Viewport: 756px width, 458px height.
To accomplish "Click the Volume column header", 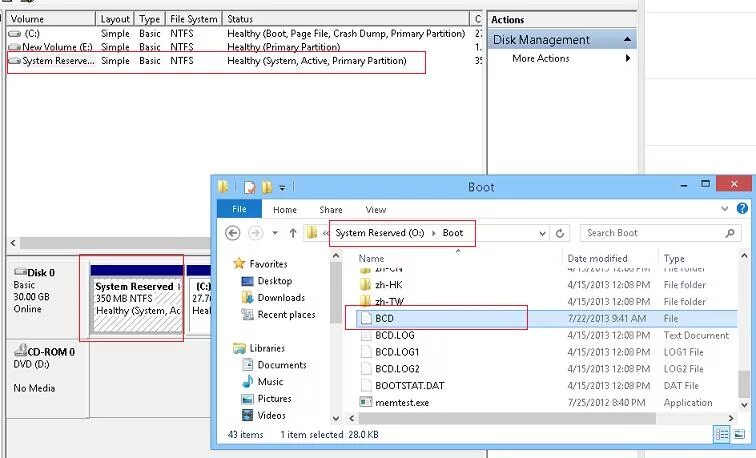I will [x=51, y=19].
